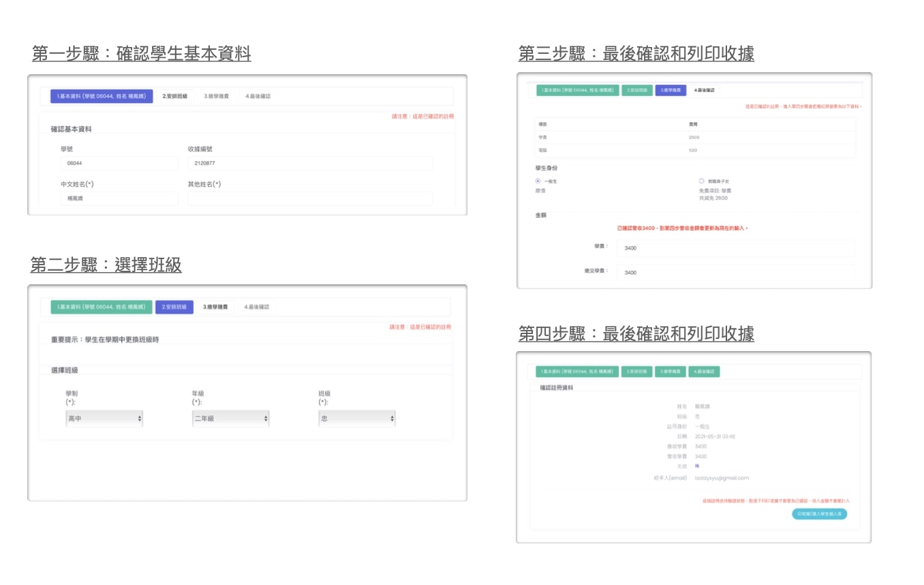Open the 年級 dropdown showing 二年級
This screenshot has height=585, width=924.
click(x=230, y=419)
